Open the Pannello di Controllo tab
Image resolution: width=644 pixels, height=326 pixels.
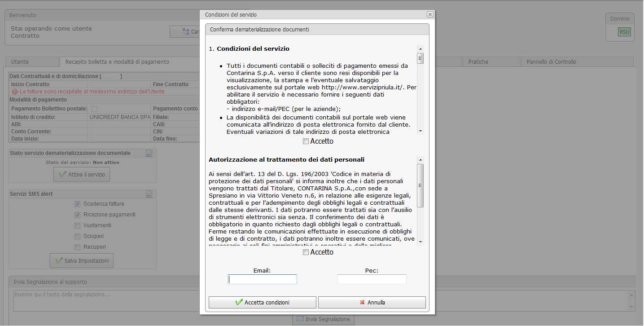577,62
